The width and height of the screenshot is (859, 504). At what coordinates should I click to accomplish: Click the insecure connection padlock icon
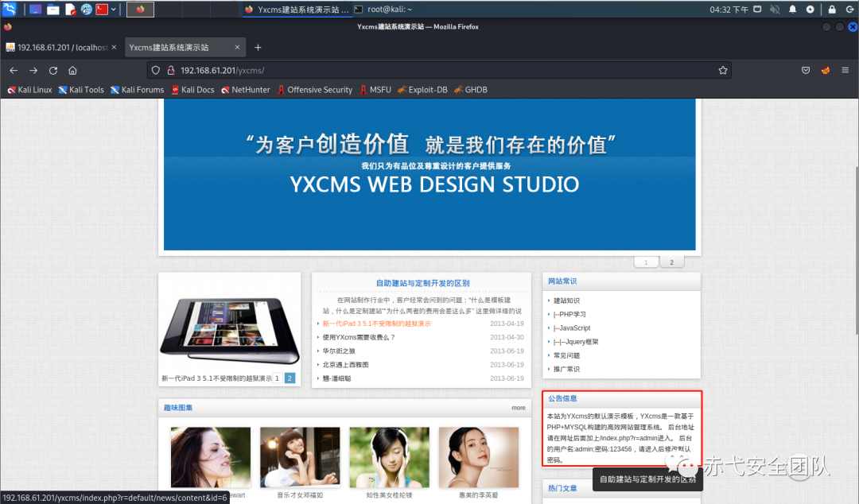(171, 70)
